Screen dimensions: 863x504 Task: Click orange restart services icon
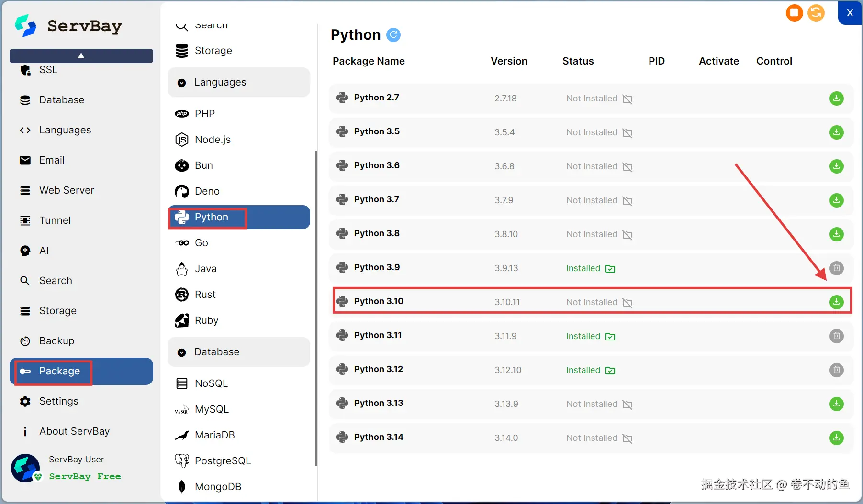click(x=816, y=13)
